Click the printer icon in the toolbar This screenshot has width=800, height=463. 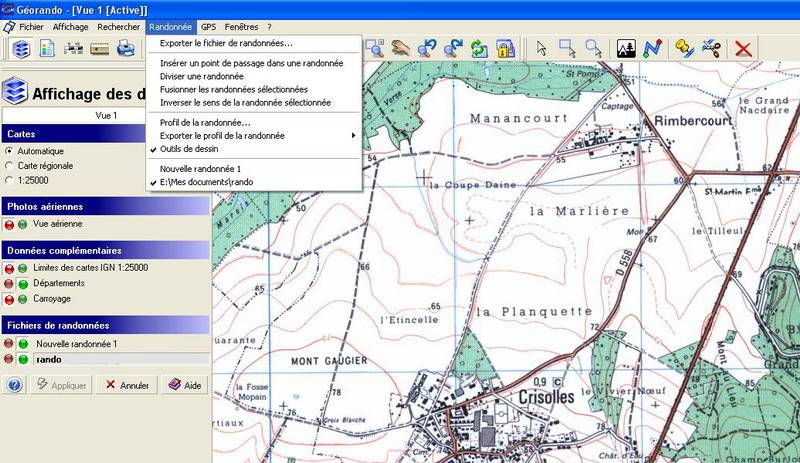pos(126,48)
